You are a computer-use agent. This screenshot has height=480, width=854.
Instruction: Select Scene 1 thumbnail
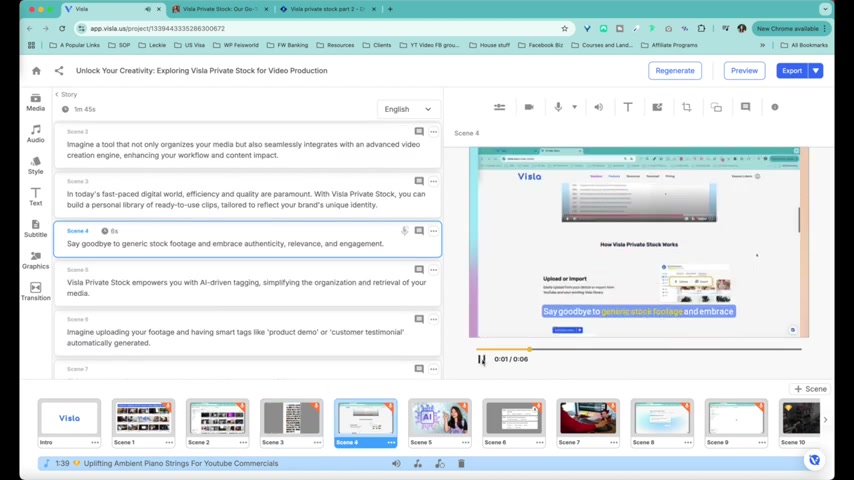pos(143,418)
